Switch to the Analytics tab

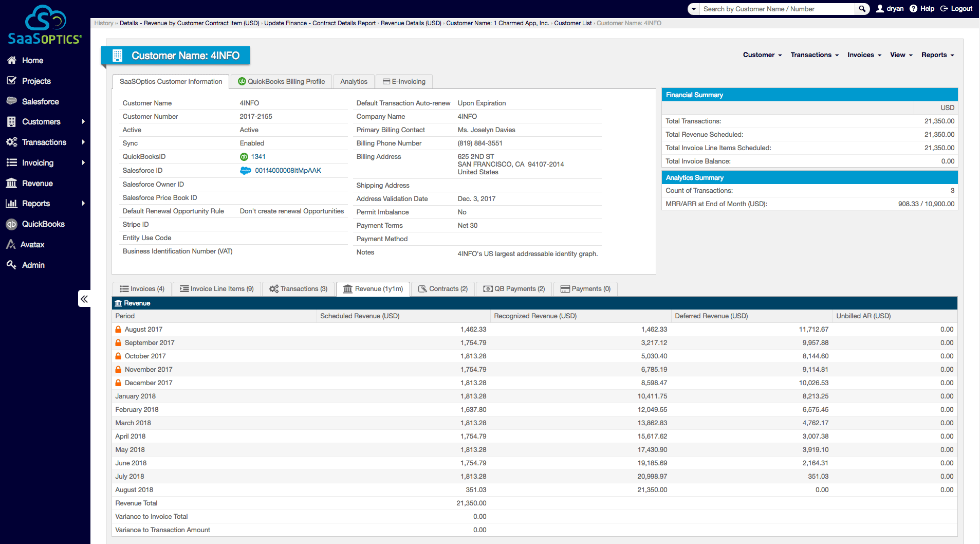point(354,82)
